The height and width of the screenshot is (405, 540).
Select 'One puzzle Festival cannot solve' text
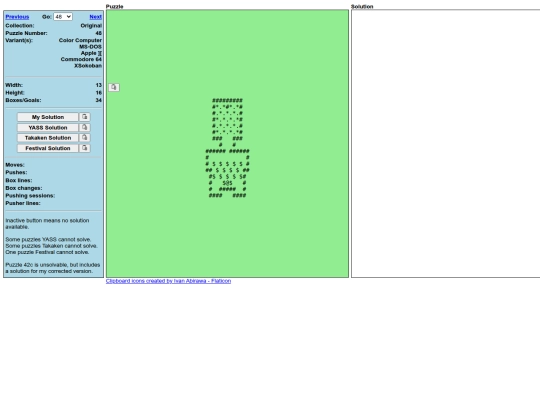47,252
